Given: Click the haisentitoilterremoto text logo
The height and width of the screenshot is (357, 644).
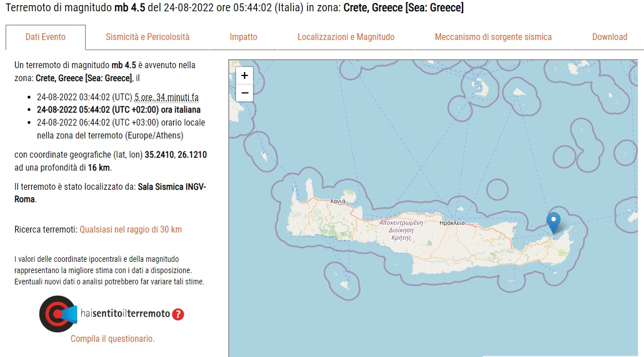Looking at the screenshot, I should [125, 314].
